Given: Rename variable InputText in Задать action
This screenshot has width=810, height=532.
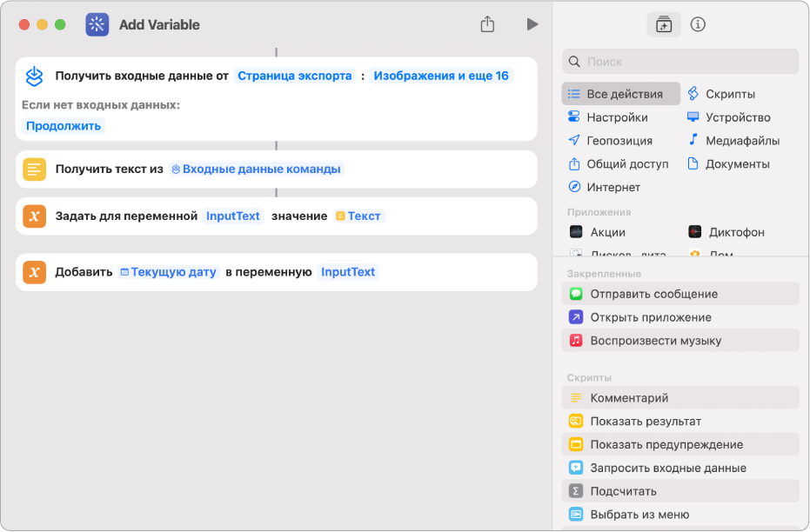Looking at the screenshot, I should coord(233,216).
